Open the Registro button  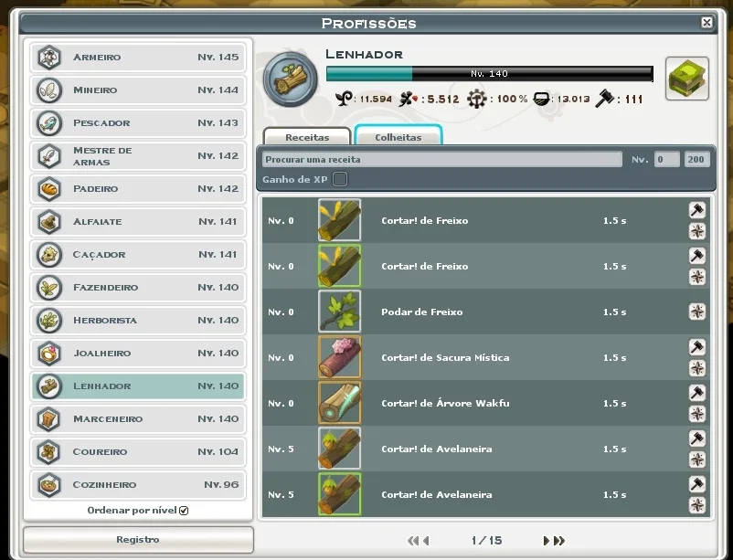[138, 539]
